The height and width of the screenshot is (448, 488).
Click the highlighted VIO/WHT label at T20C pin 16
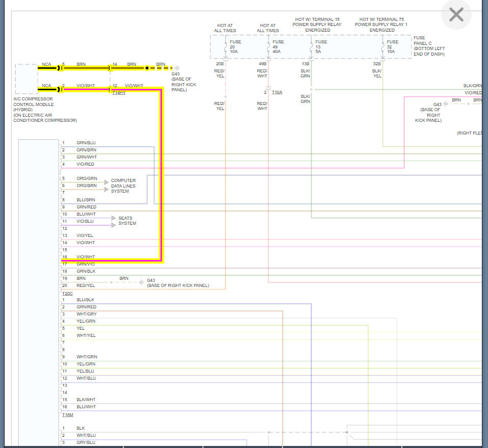pos(86,257)
